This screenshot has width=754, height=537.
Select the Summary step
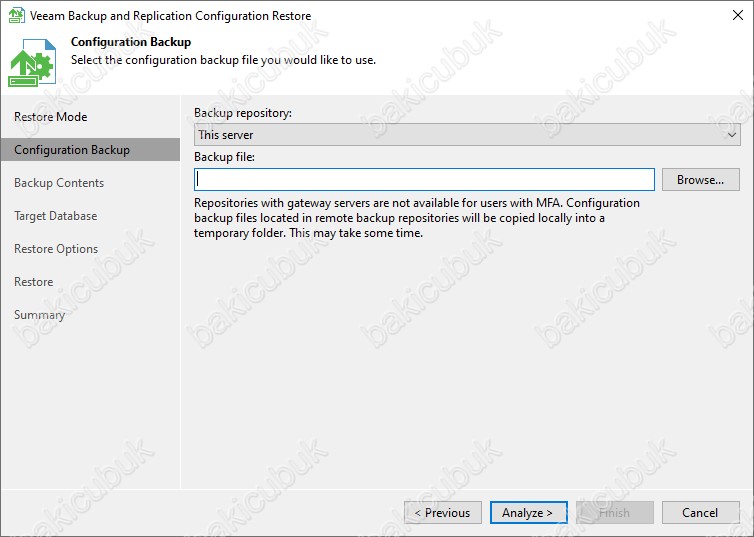point(39,315)
